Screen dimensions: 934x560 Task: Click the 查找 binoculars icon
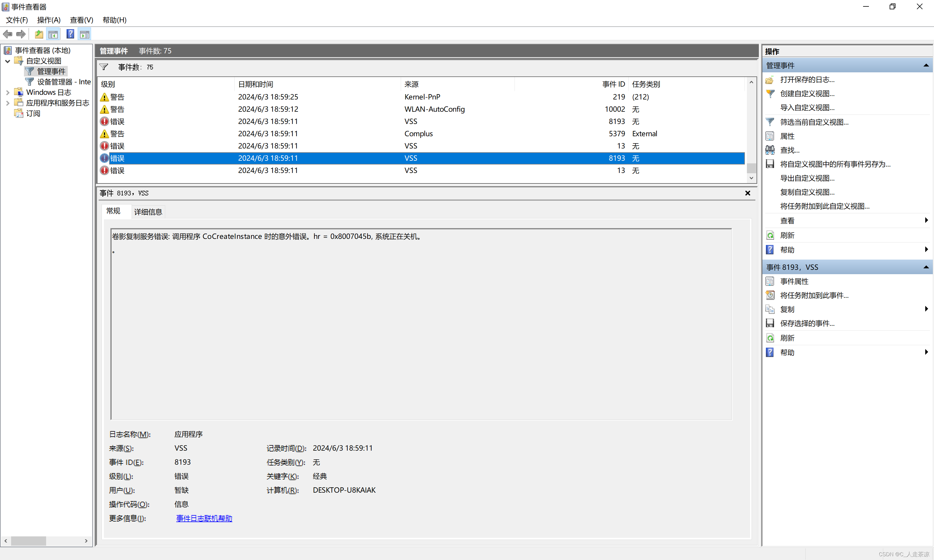(x=770, y=150)
